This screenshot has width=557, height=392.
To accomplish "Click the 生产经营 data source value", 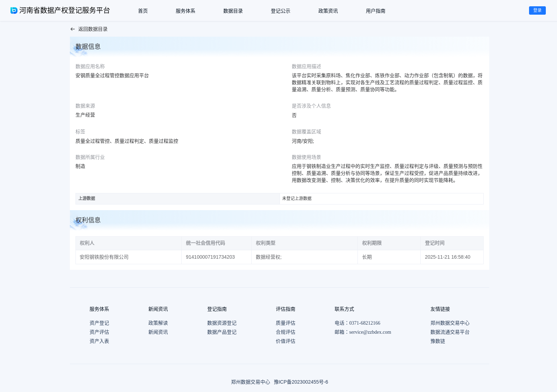I will 85,115.
